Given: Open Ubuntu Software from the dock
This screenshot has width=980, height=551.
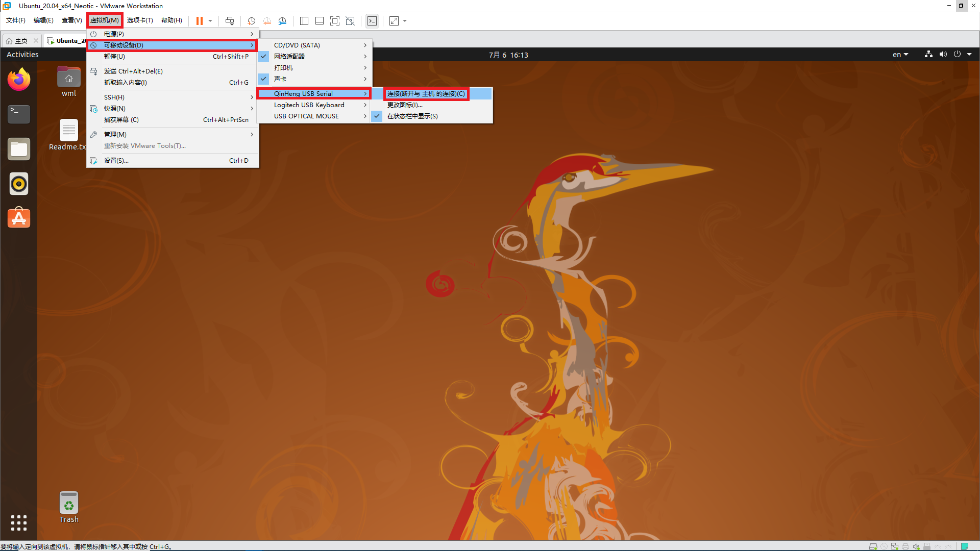Looking at the screenshot, I should 19,218.
